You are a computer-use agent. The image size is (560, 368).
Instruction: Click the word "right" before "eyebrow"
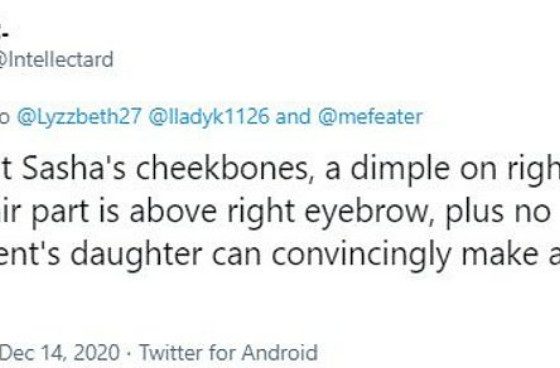point(261,212)
